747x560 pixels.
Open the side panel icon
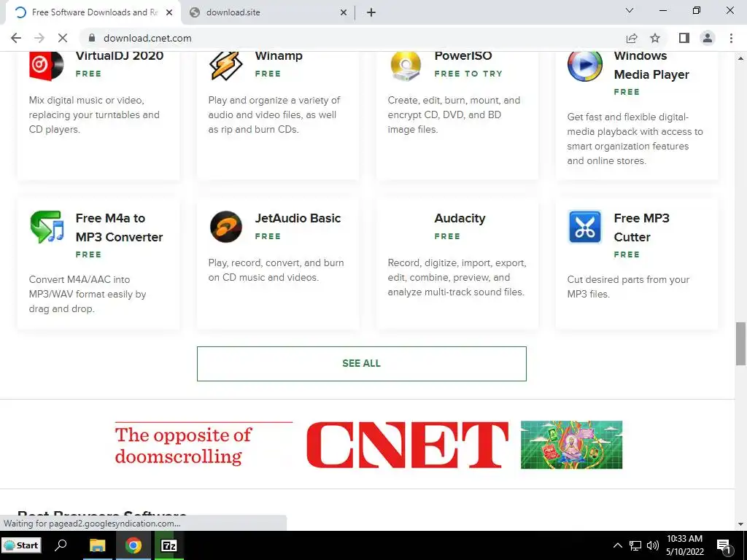tap(684, 38)
